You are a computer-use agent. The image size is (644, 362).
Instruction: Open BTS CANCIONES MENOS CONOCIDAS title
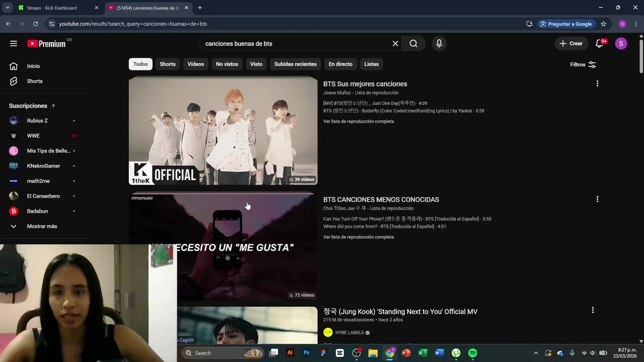381,200
